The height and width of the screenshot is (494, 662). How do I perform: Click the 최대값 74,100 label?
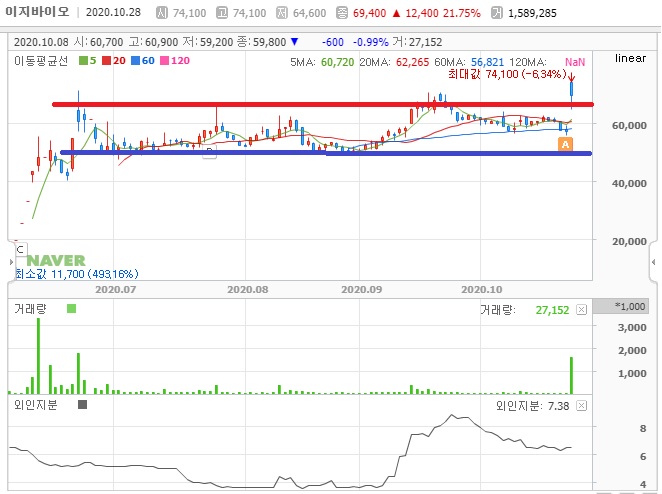[507, 74]
